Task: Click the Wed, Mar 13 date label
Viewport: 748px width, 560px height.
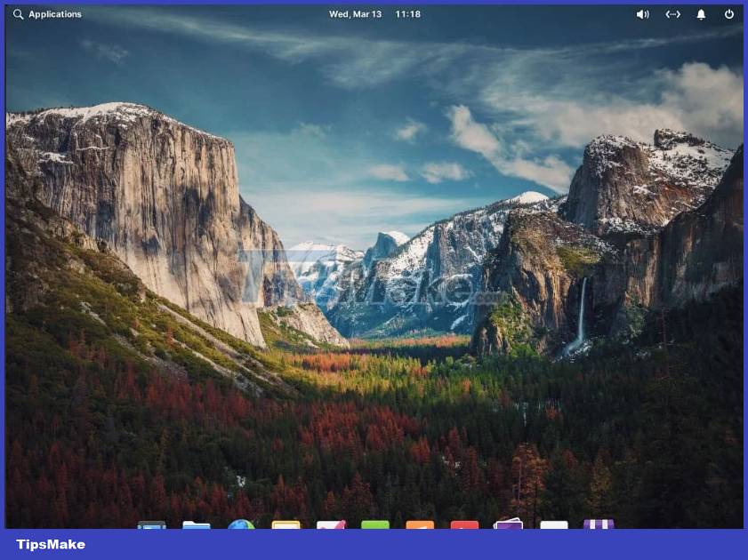Action: pos(355,14)
